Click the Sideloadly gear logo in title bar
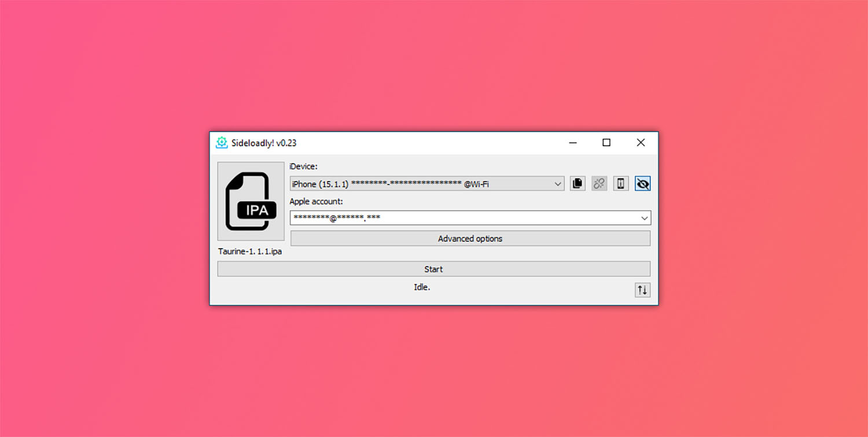868x437 pixels. pos(222,143)
